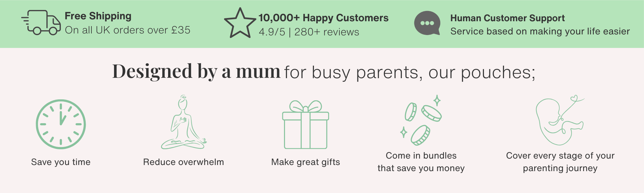This screenshot has width=644, height=193.
Task: Click the star outline icon
Action: pos(240,24)
